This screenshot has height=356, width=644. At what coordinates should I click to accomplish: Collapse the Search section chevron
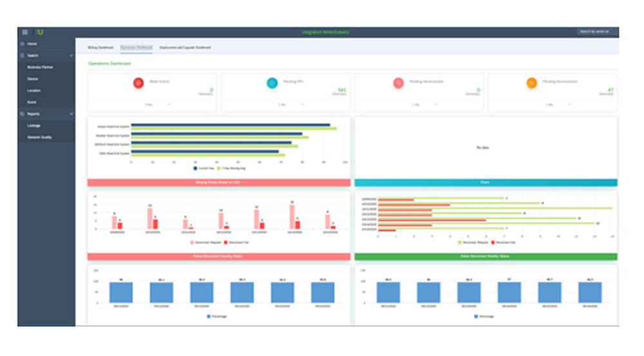[71, 55]
